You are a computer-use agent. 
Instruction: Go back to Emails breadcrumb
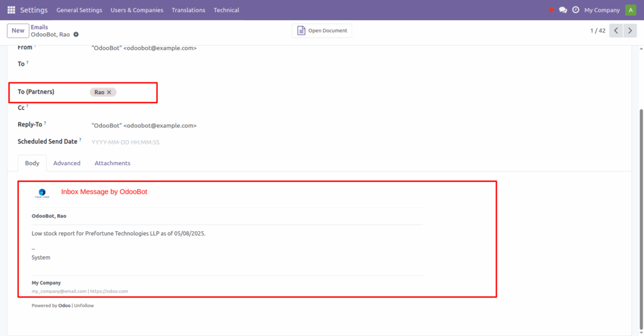click(x=40, y=27)
